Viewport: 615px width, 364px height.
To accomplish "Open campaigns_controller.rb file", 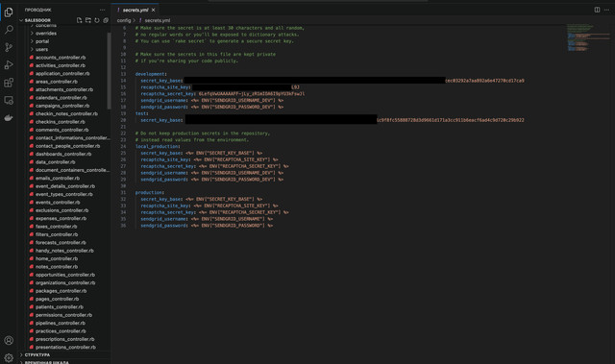I will [62, 106].
